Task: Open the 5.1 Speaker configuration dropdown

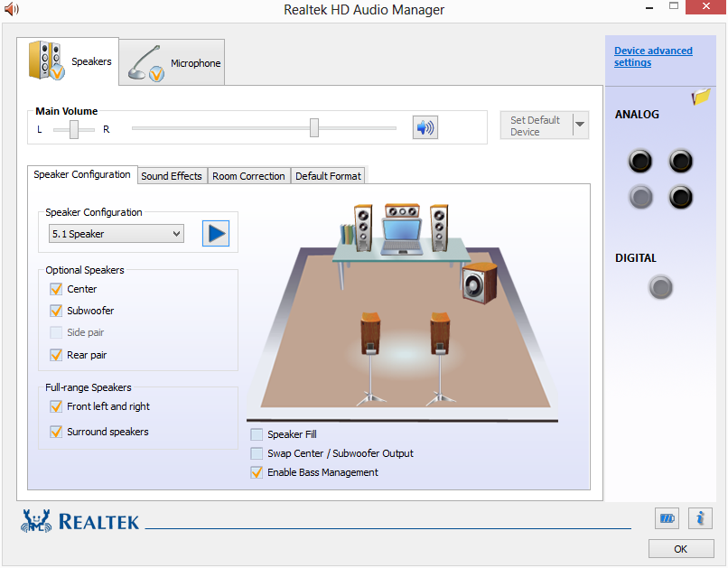Action: (x=117, y=233)
